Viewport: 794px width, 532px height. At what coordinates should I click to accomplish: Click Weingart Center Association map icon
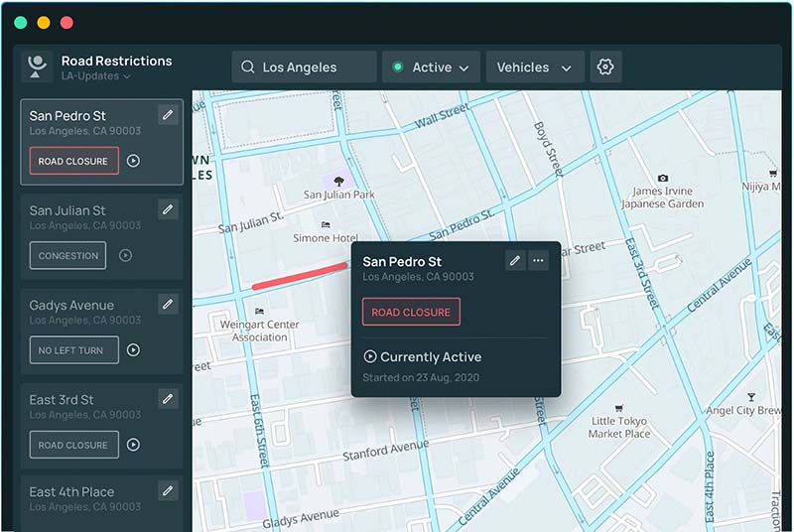[x=259, y=312]
